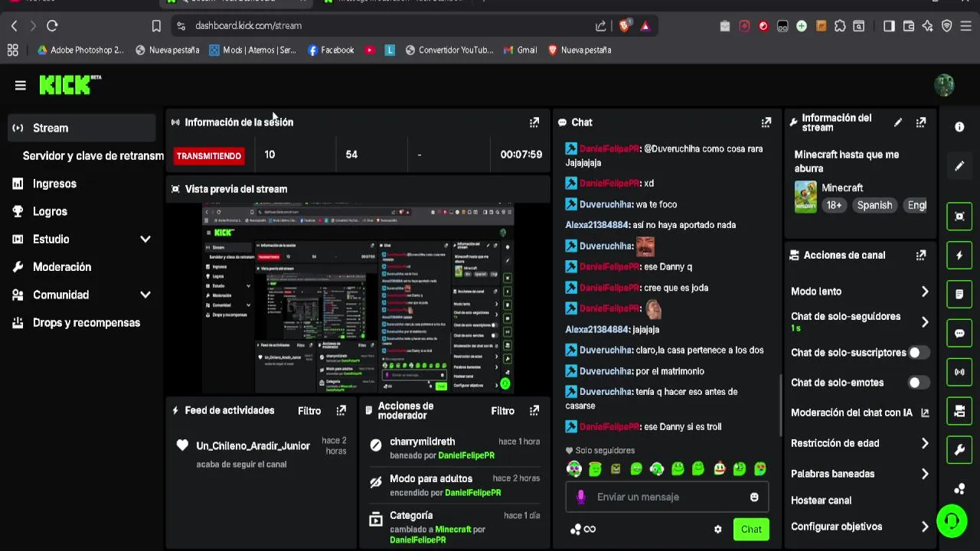Screen dimensions: 980x551
Task: Click Hostear canal
Action: (821, 500)
